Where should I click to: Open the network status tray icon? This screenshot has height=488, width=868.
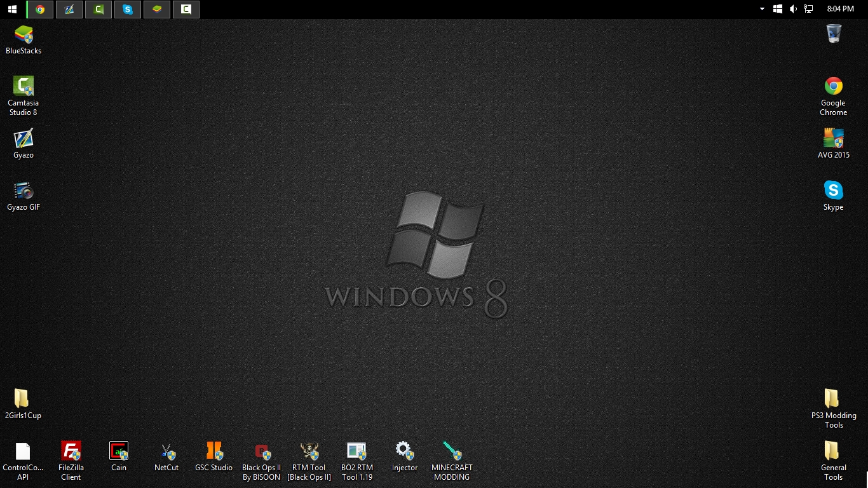[x=808, y=9]
